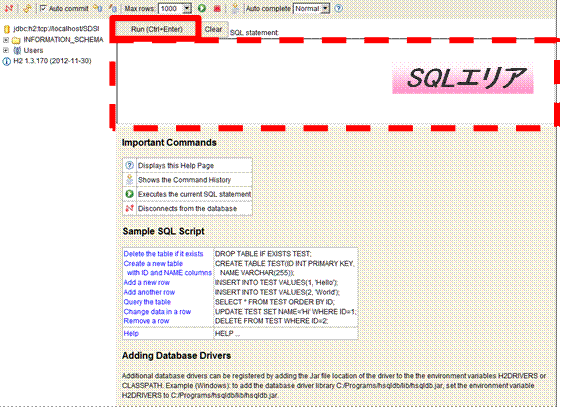Click the Clear button
Screen dimensions: 561x407
click(x=214, y=29)
